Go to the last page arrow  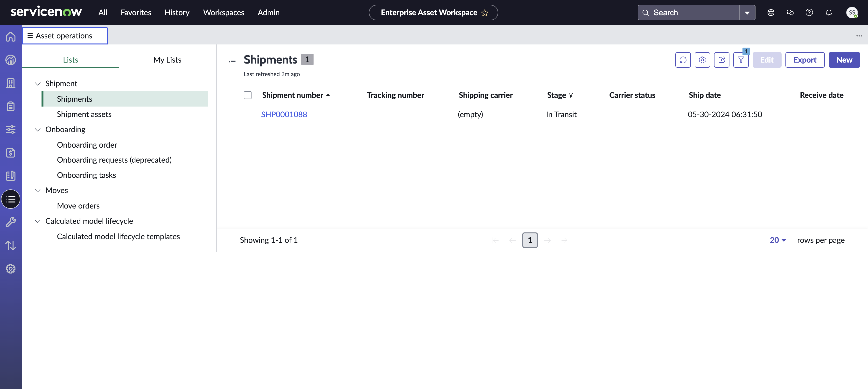pos(565,240)
